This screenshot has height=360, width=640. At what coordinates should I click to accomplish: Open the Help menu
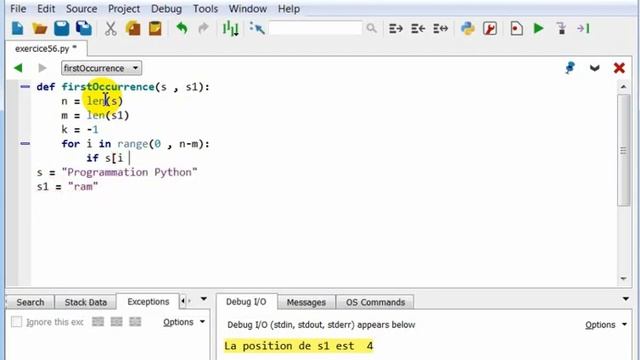289,9
